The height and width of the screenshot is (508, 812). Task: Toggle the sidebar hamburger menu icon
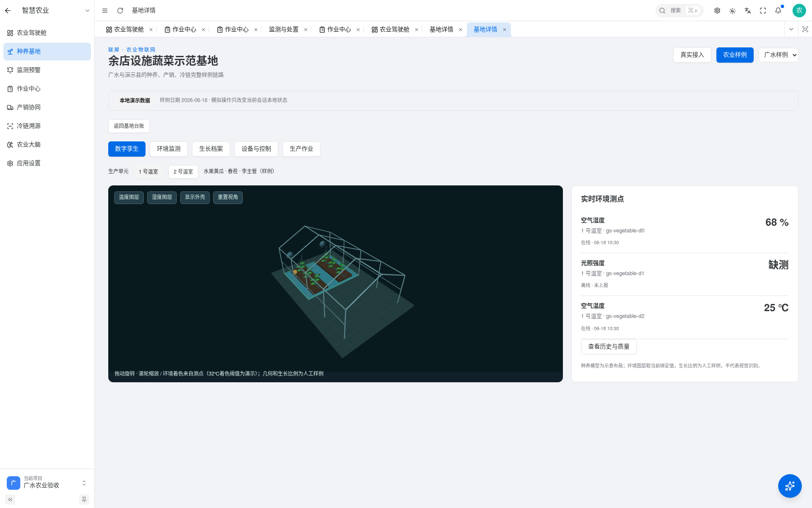(105, 11)
